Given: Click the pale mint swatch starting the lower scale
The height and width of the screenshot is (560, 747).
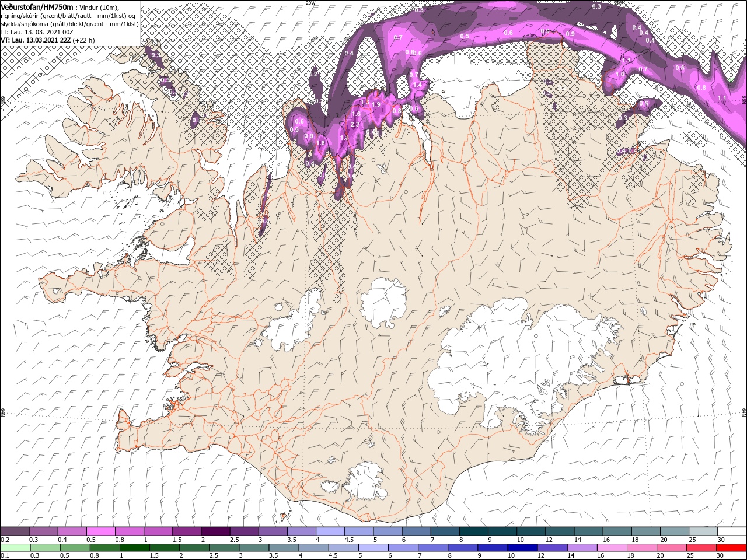Looking at the screenshot, I should coord(15,548).
